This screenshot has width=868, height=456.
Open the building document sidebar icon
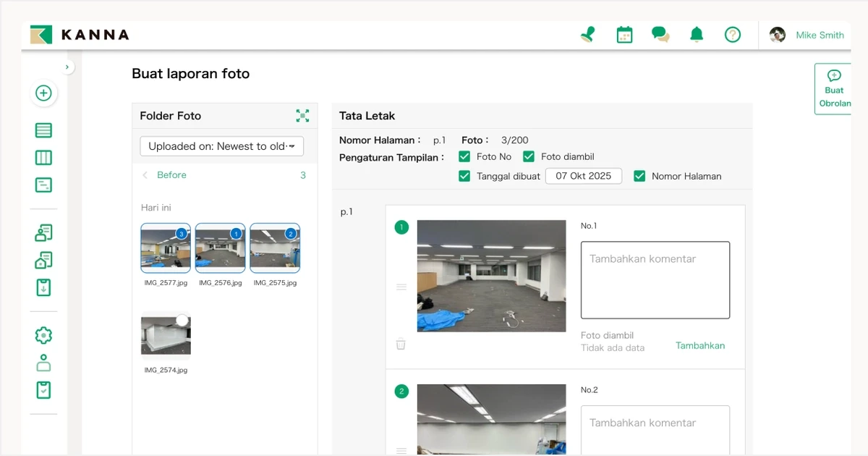(43, 260)
